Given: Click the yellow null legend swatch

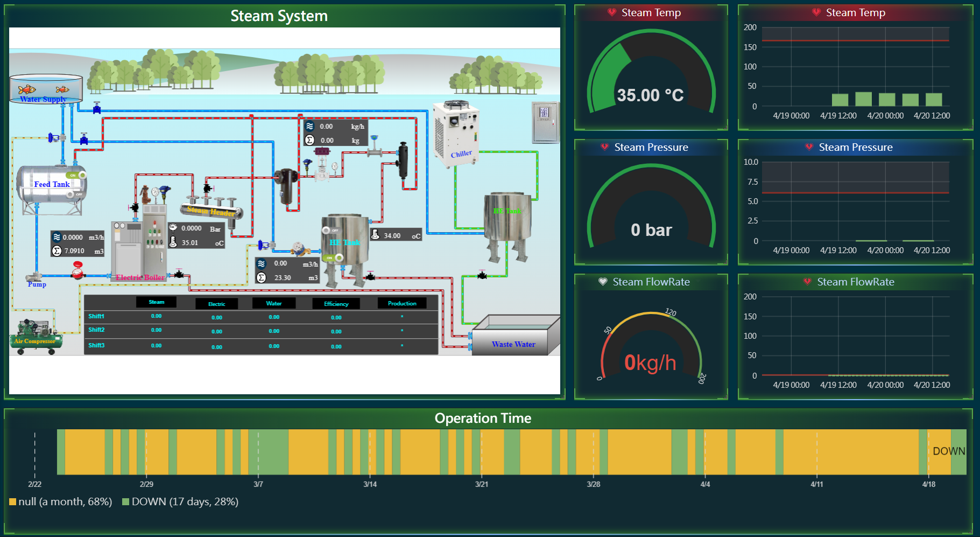Looking at the screenshot, I should [12, 502].
